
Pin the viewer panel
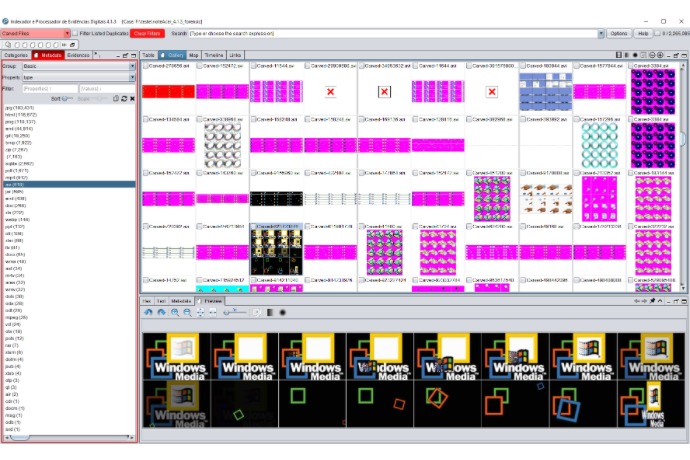click(652, 301)
